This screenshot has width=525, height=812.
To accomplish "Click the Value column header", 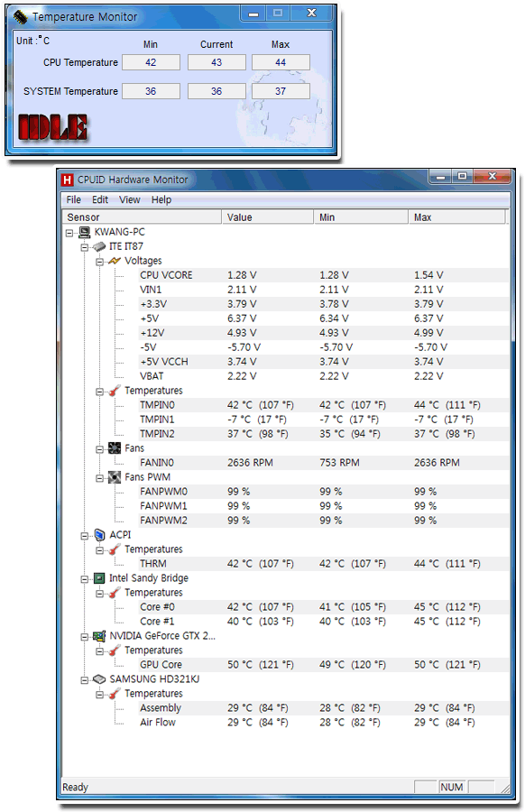I will pyautogui.click(x=268, y=217).
